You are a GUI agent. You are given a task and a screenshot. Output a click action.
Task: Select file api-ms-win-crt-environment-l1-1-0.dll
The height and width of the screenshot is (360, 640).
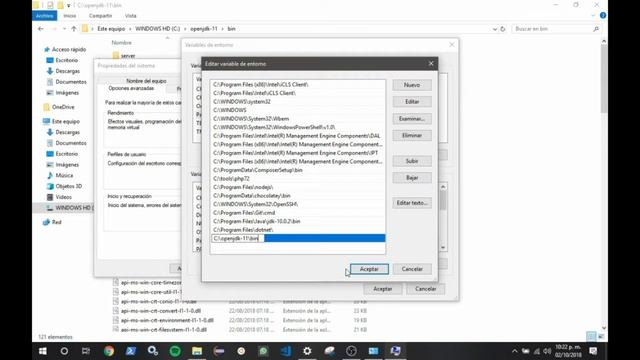167,320
